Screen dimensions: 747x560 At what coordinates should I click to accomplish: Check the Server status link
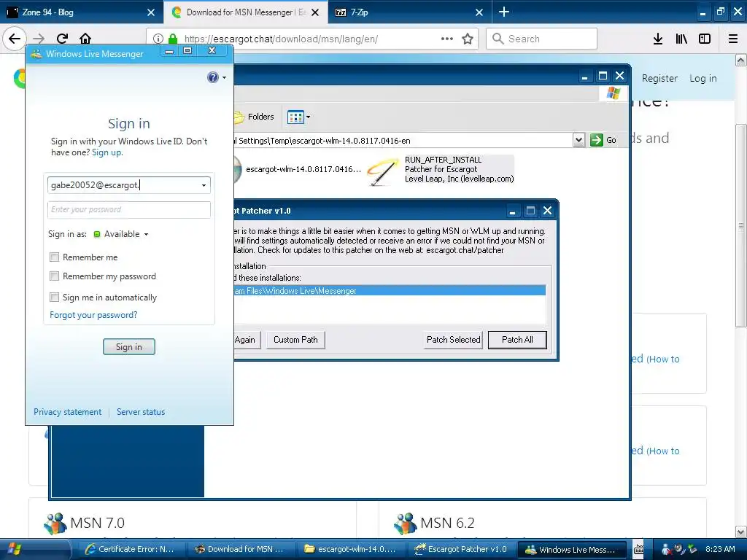[141, 412]
